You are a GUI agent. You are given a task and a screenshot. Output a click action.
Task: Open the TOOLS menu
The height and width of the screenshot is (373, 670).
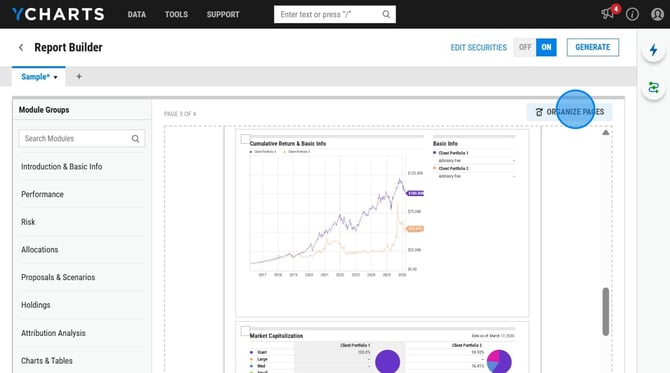(176, 14)
